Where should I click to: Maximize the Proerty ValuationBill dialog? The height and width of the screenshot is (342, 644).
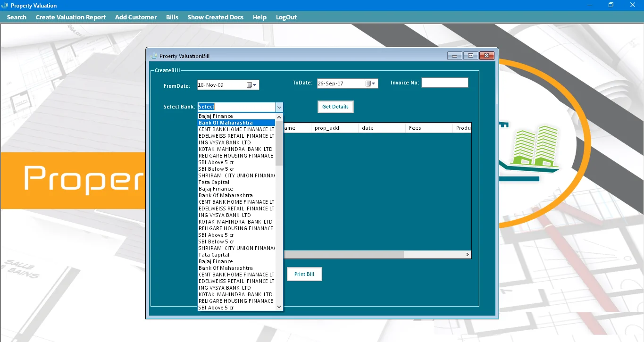(x=470, y=56)
